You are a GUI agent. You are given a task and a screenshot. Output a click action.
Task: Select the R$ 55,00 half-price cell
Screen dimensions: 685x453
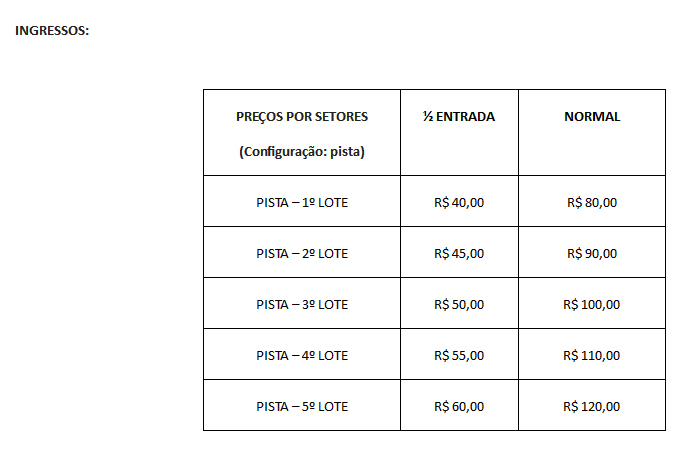point(459,356)
